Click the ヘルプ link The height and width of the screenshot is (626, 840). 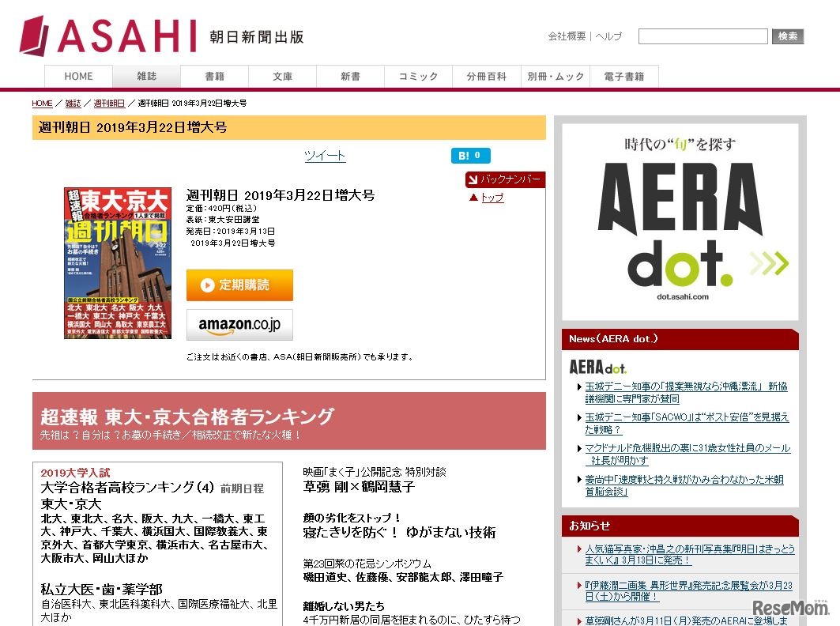tap(609, 36)
